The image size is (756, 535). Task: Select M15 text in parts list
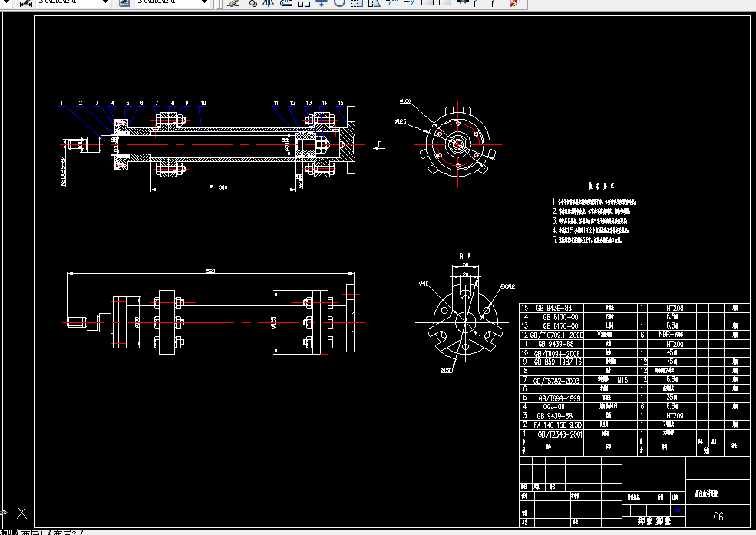pyautogui.click(x=622, y=380)
